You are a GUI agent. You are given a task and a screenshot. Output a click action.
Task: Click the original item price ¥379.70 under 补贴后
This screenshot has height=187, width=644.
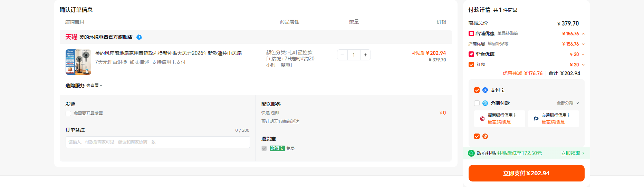pos(437,60)
